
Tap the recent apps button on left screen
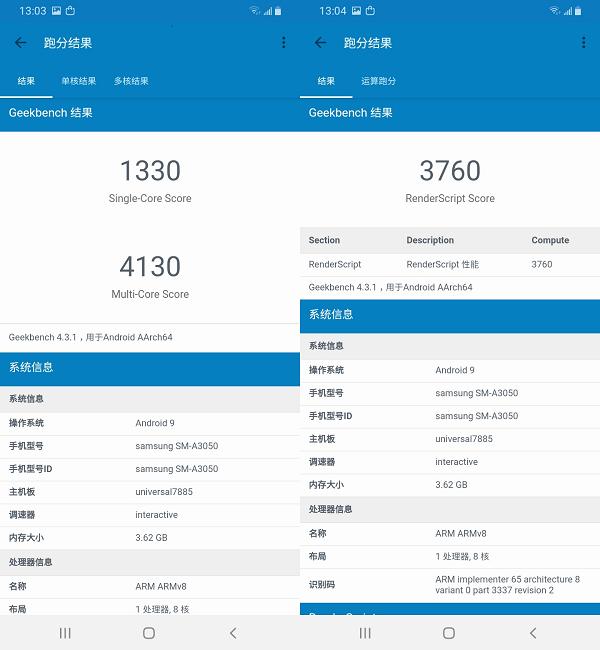pos(65,633)
